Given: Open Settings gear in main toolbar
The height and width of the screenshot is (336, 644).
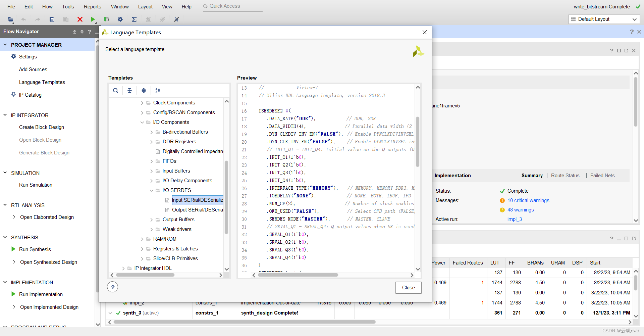Looking at the screenshot, I should (x=120, y=19).
